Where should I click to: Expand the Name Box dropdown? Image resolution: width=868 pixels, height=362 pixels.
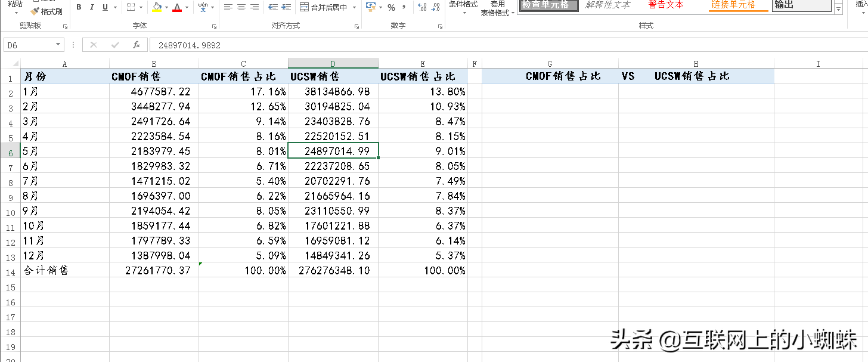coord(58,45)
